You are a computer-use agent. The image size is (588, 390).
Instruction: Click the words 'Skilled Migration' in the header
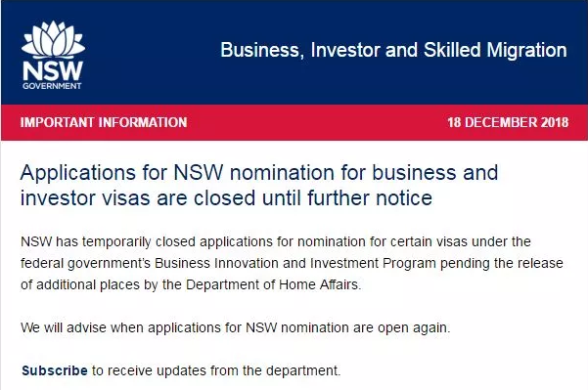point(495,50)
